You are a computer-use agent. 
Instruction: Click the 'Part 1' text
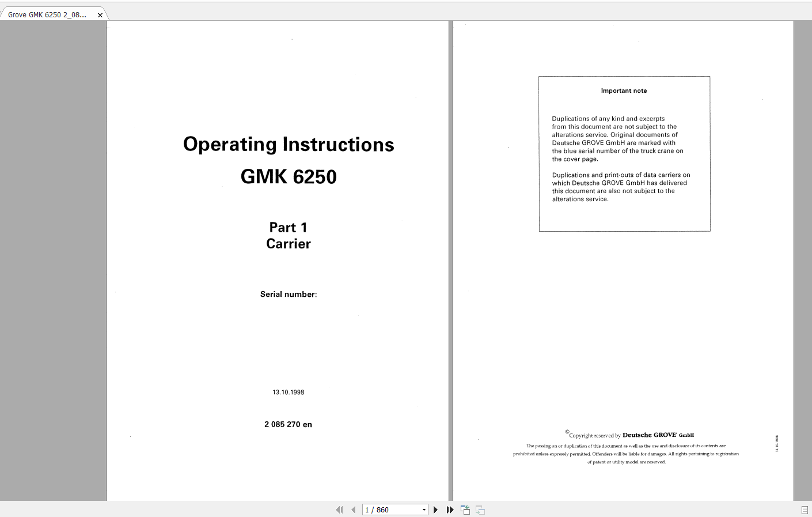click(289, 228)
